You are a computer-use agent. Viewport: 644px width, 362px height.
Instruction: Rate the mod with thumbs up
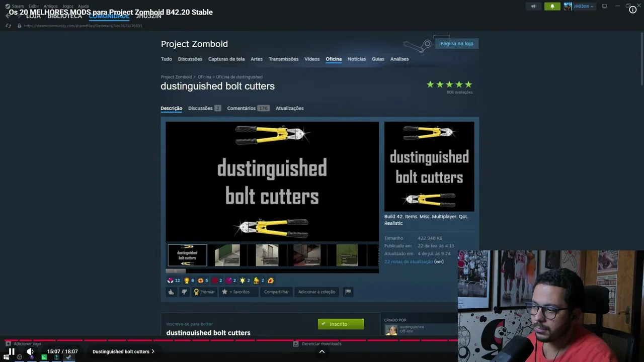point(171,292)
